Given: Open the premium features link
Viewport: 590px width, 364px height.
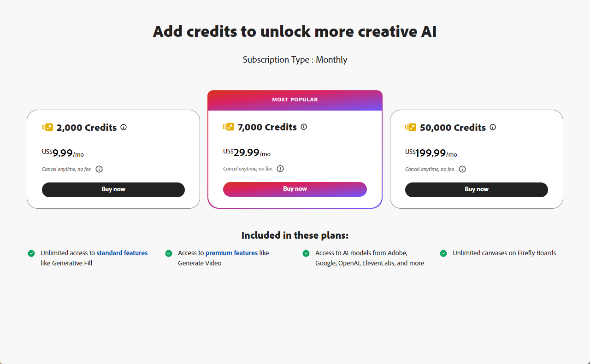Looking at the screenshot, I should tap(231, 253).
